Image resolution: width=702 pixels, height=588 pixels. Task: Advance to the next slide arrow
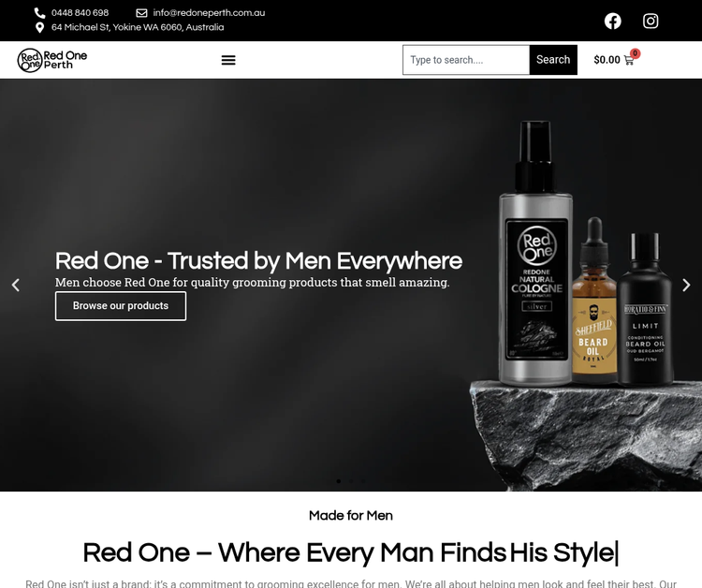tap(686, 286)
